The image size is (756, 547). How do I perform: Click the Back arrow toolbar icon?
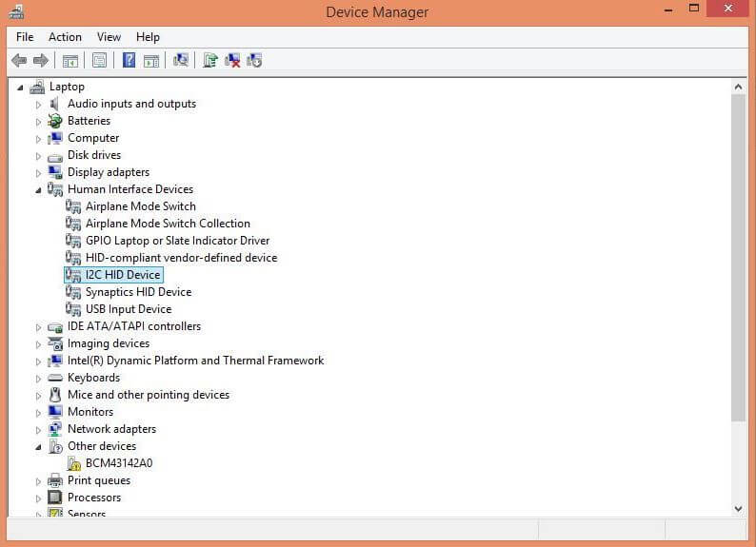tap(19, 61)
